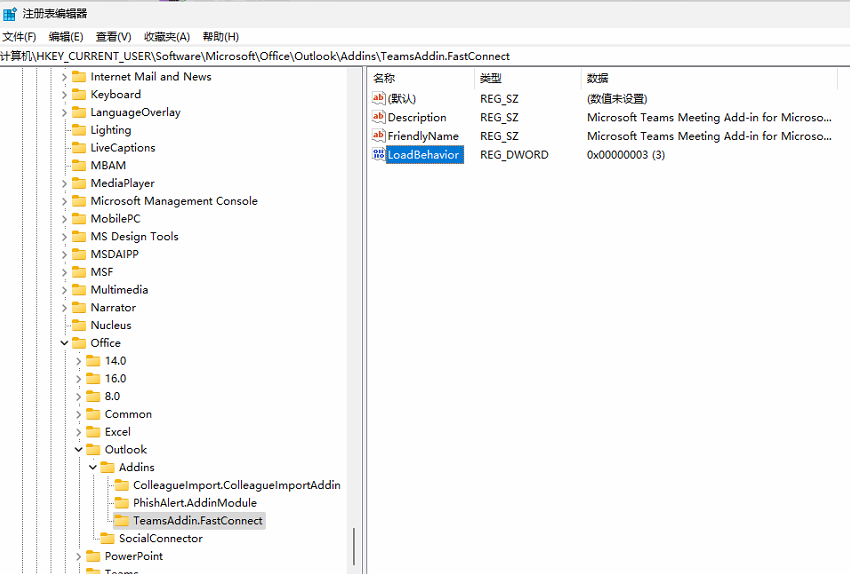
Task: Expand the Excel key
Action: tap(79, 432)
